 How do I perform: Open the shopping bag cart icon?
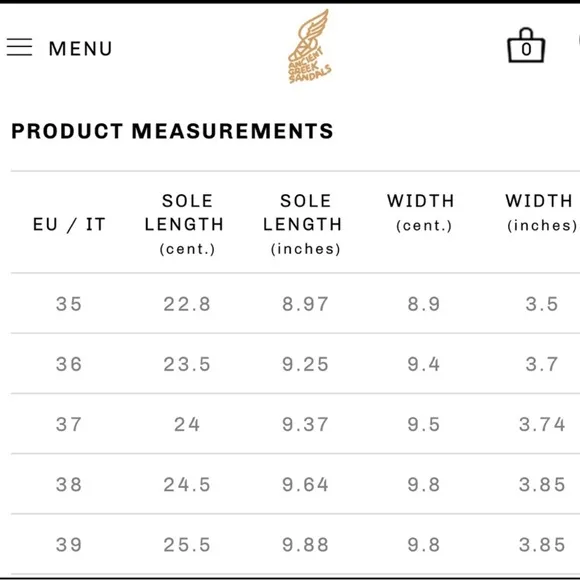[526, 45]
